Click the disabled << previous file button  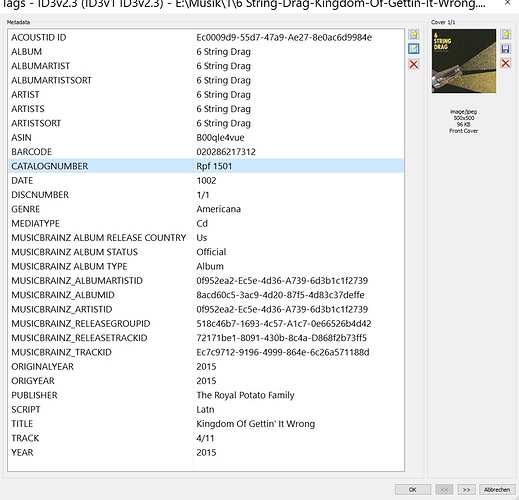pos(444,489)
